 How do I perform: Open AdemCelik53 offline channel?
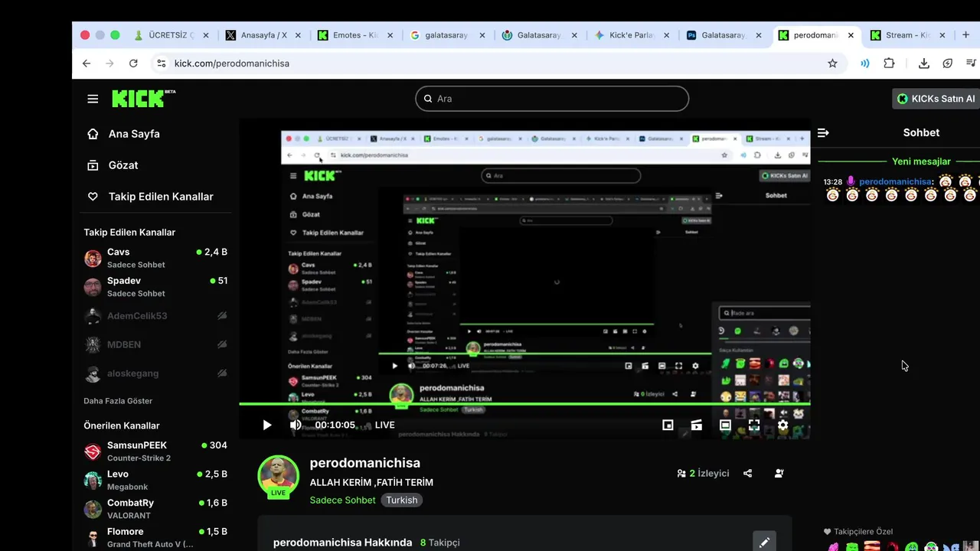tap(155, 316)
